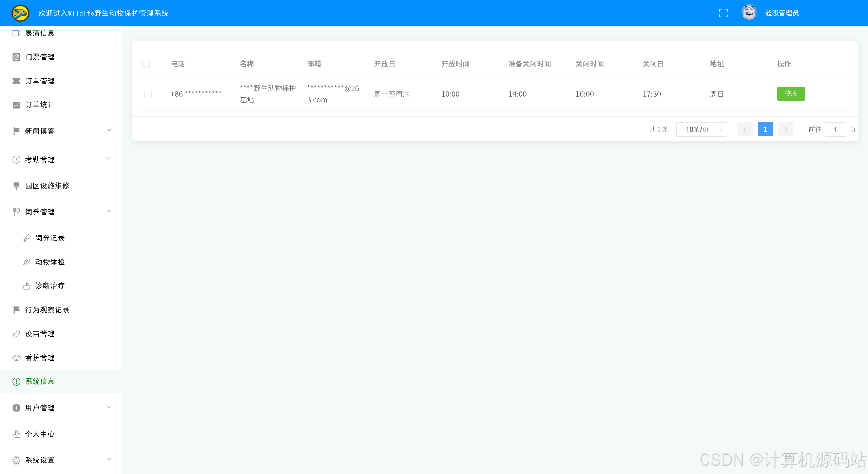Screen dimensions: 868x474
Task: Click the 新闻博客 flag icon
Action: click(x=16, y=131)
